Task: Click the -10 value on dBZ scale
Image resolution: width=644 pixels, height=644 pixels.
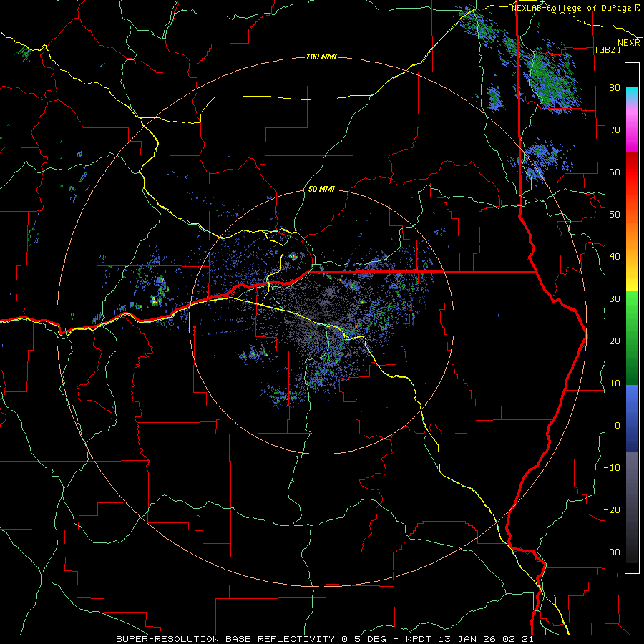Action: [x=612, y=468]
